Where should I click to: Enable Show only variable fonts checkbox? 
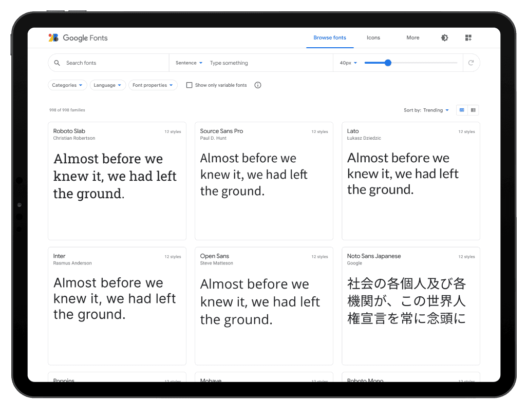coord(189,85)
